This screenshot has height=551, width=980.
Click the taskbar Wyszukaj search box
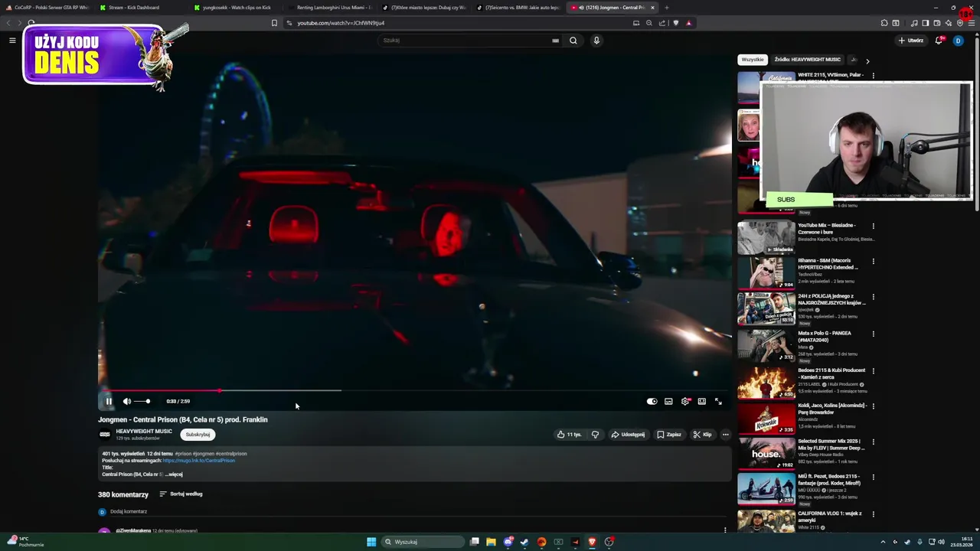(x=423, y=542)
